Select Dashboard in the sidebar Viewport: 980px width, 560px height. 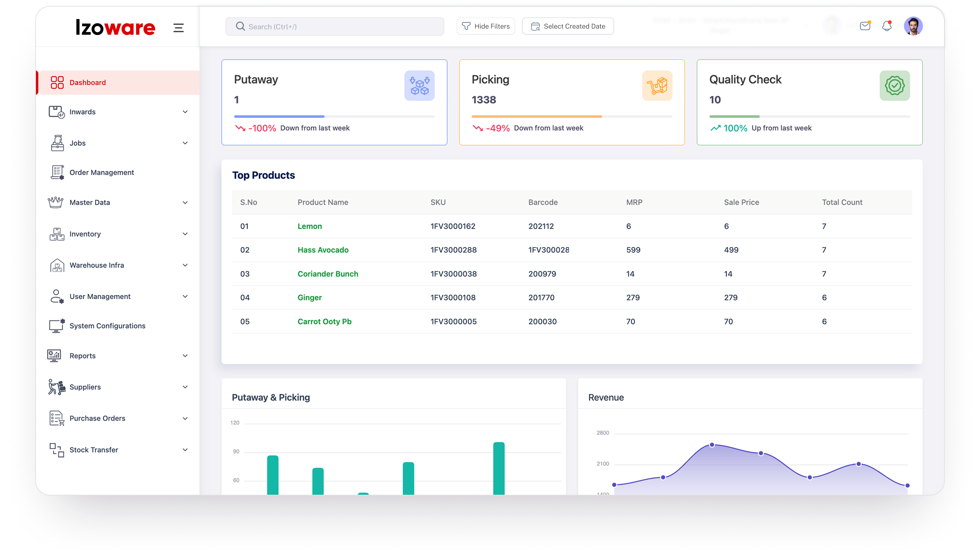point(118,82)
